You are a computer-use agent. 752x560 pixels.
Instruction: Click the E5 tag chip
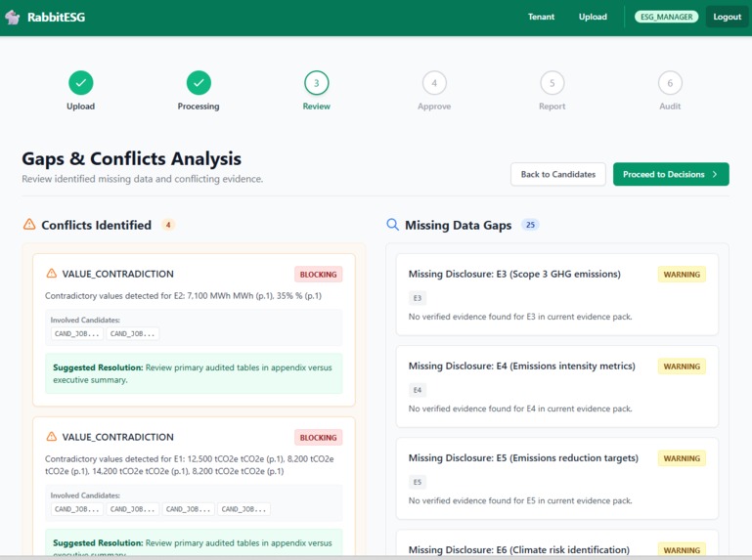point(418,482)
